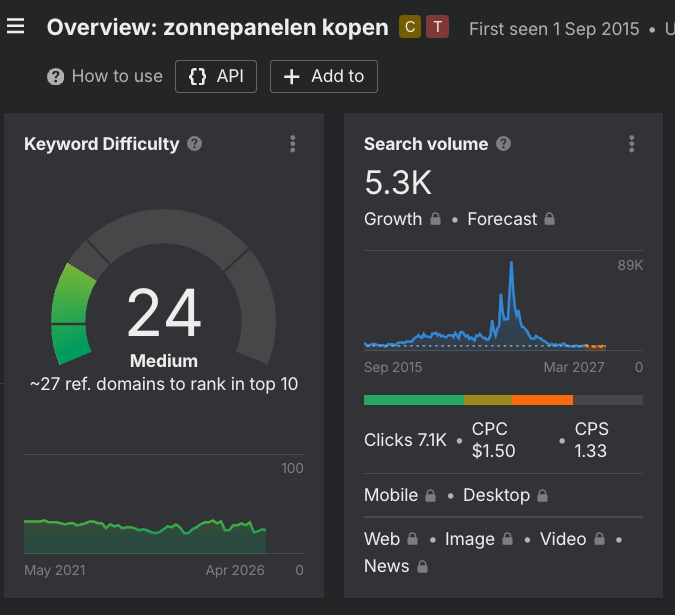Click the red T badge
The height and width of the screenshot is (615, 675).
point(437,27)
